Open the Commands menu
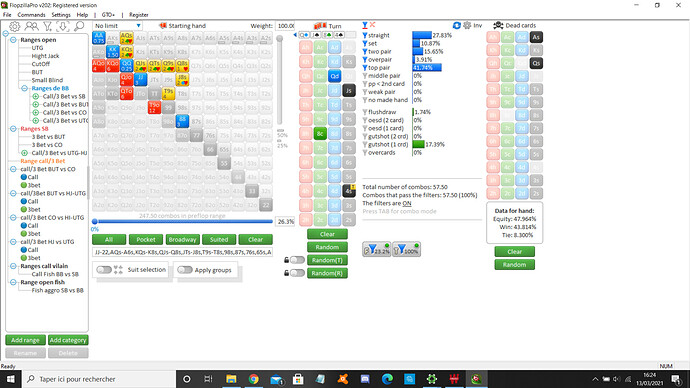 [31, 15]
